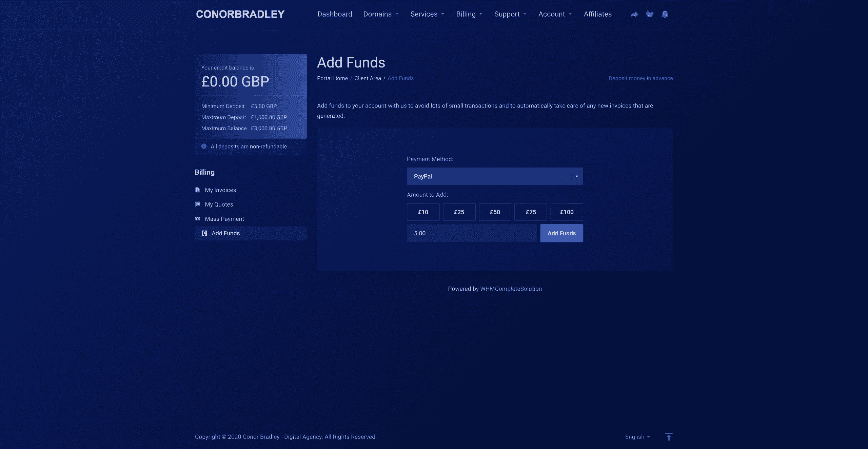Expand the Billing menu in navbar

[469, 14]
